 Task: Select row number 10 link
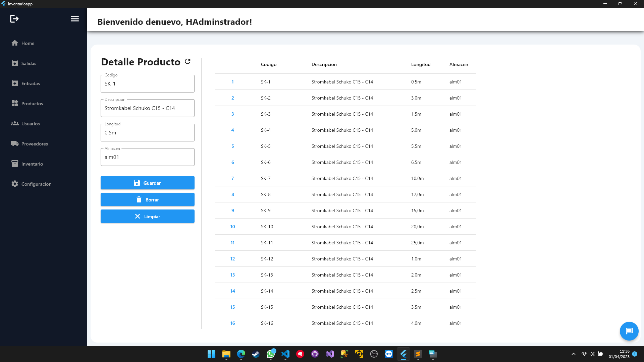point(232,227)
